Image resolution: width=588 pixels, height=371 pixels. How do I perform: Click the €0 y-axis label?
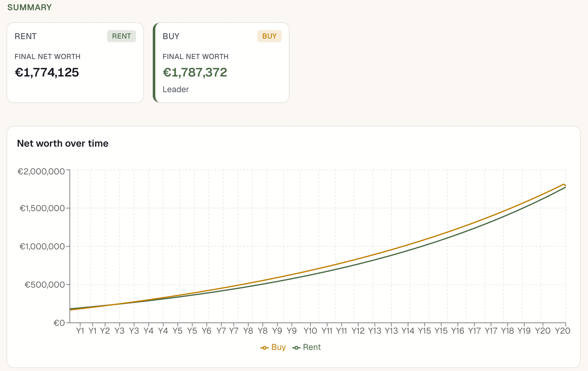59,323
